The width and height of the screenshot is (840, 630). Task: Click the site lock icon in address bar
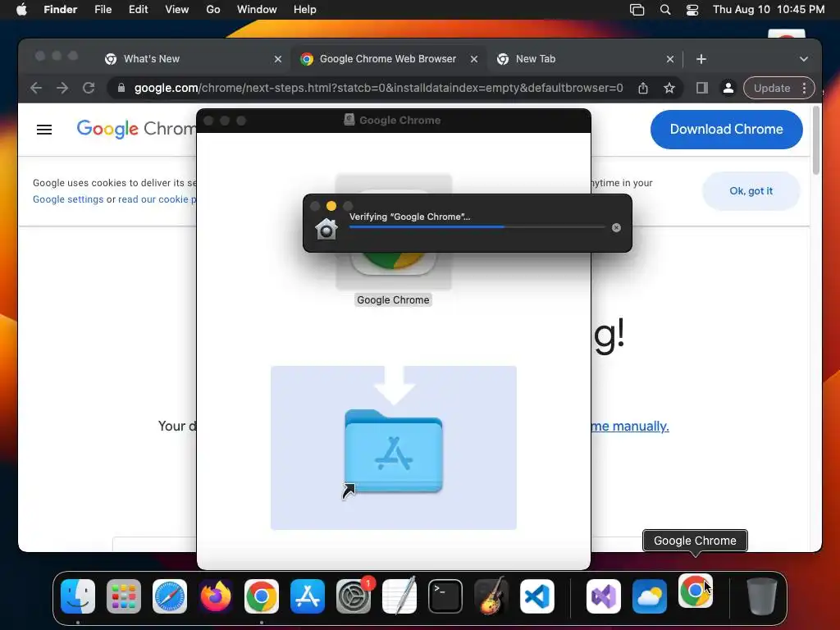(x=121, y=88)
